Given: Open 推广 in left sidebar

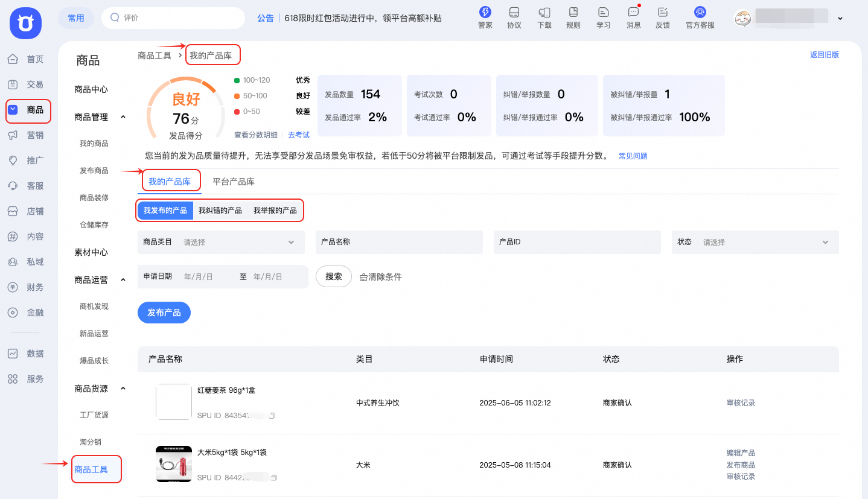Looking at the screenshot, I should (x=26, y=161).
